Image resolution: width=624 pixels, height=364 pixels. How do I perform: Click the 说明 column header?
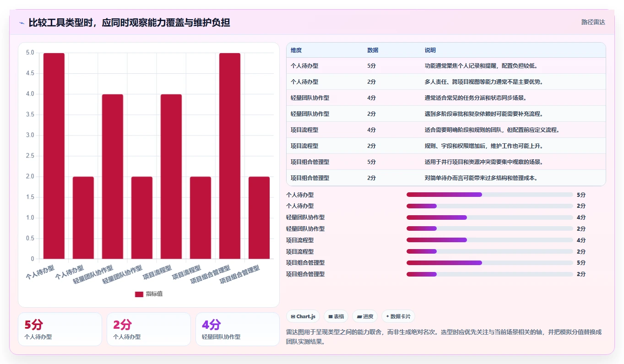(430, 50)
